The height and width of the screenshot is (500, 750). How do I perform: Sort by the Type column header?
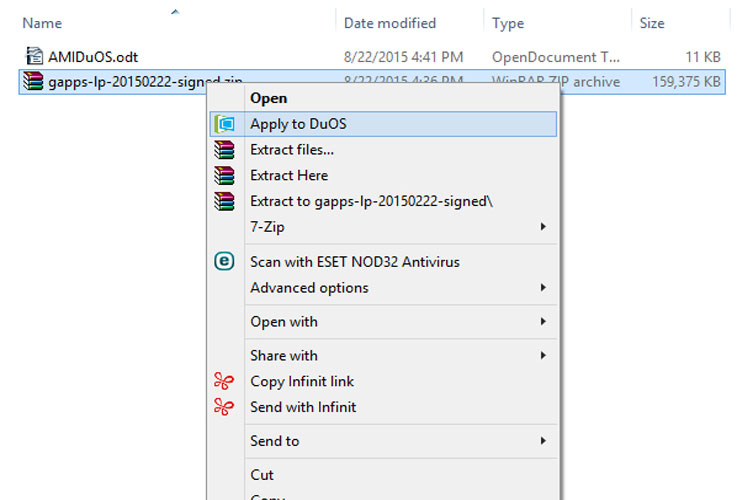tap(508, 23)
